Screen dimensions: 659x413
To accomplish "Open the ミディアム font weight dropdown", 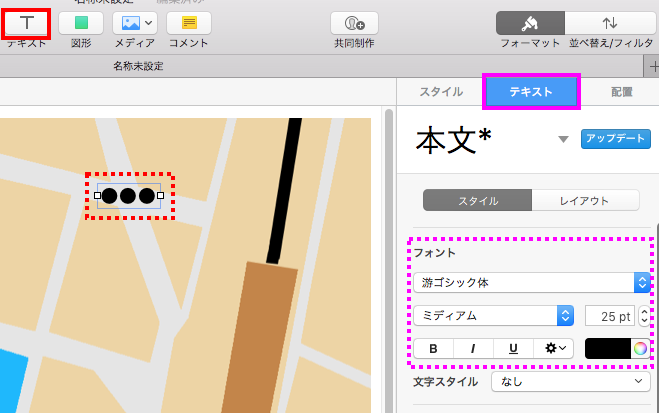I will tap(493, 316).
